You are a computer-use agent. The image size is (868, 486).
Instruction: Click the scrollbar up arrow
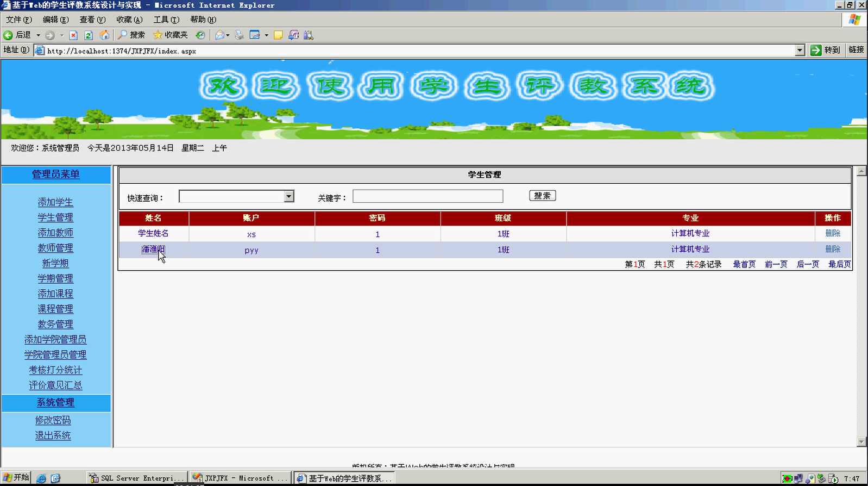click(x=861, y=171)
